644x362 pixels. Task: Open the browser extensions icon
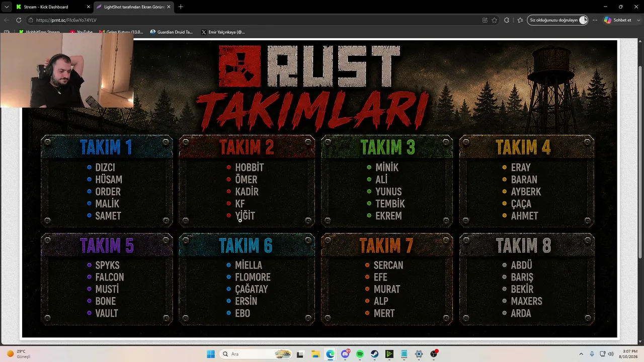point(507,20)
